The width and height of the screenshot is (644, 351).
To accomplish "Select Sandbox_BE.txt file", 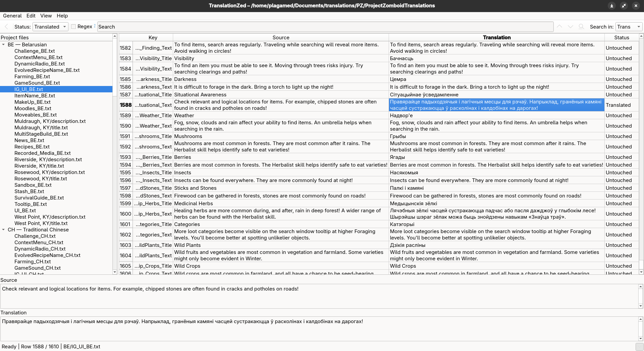I will click(33, 185).
